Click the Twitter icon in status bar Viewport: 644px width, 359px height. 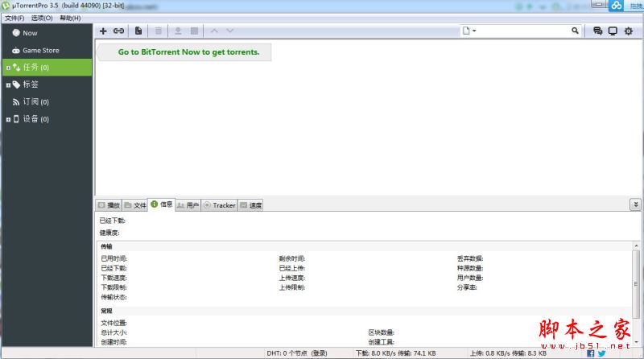(601, 353)
